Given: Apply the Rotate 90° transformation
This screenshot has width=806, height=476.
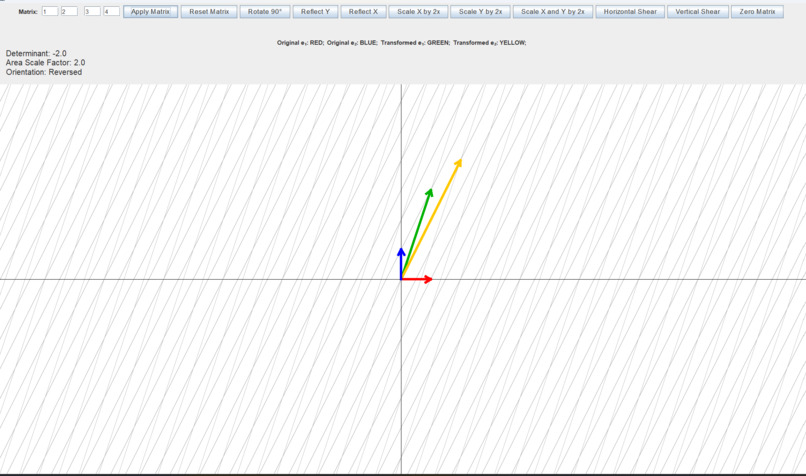Looking at the screenshot, I should 265,11.
